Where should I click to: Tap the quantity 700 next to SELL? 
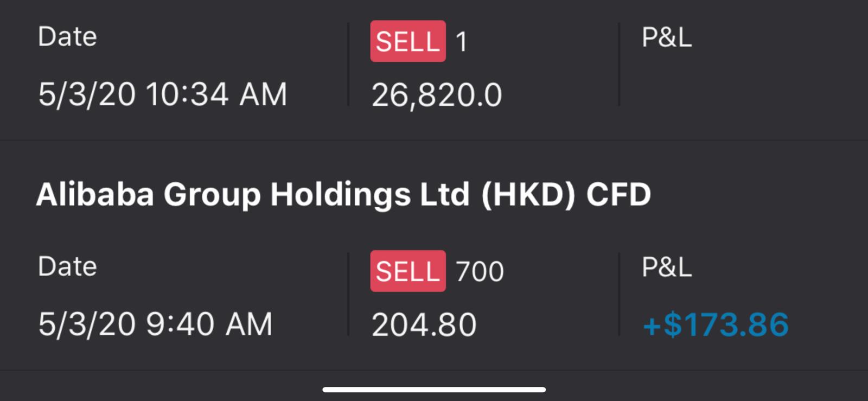(x=480, y=271)
